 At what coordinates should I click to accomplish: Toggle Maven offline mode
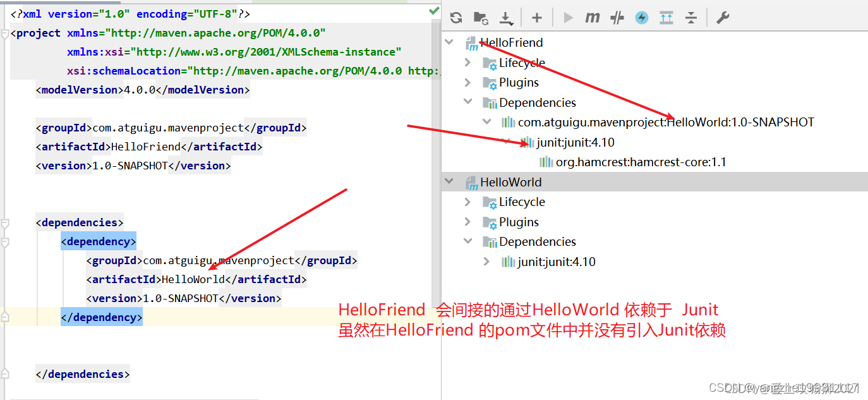click(617, 18)
